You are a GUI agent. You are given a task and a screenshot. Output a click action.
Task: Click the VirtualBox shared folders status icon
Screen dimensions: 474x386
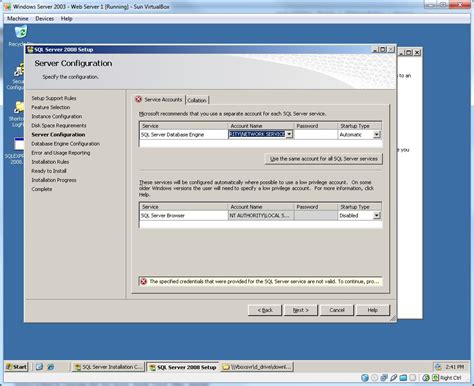(x=403, y=378)
